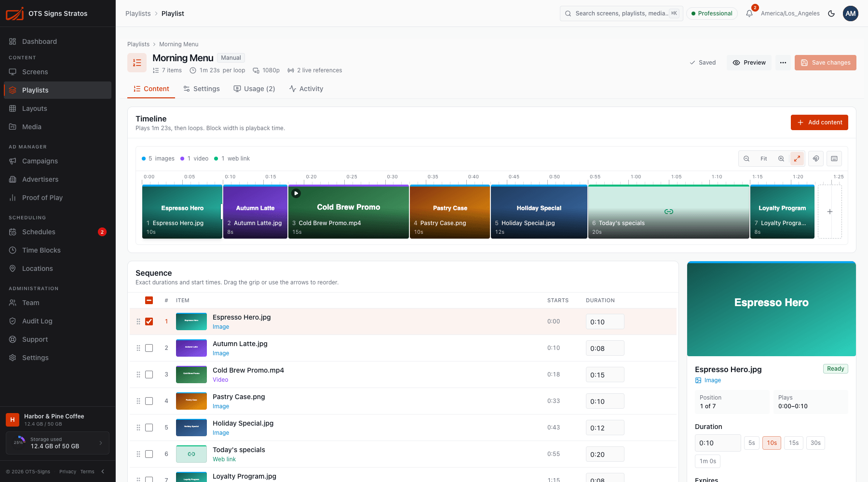Check the Autumn Latte.jpg row checkbox
This screenshot has width=868, height=482.
pos(149,348)
